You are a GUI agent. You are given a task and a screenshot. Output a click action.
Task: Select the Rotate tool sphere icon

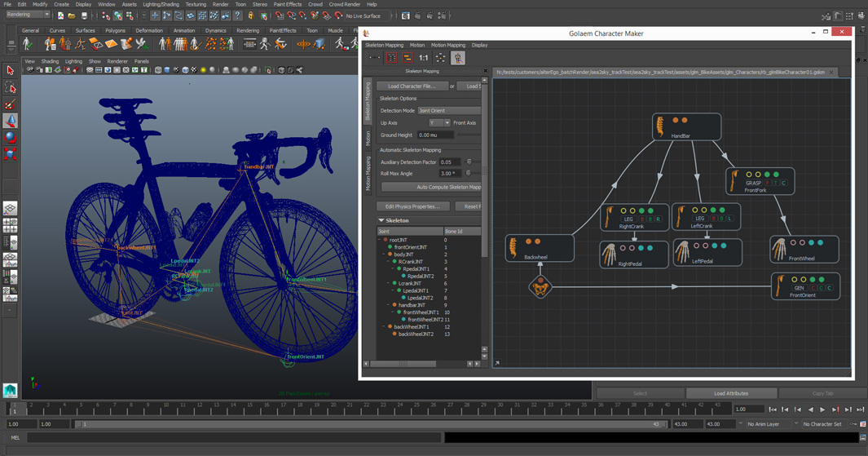(10, 137)
